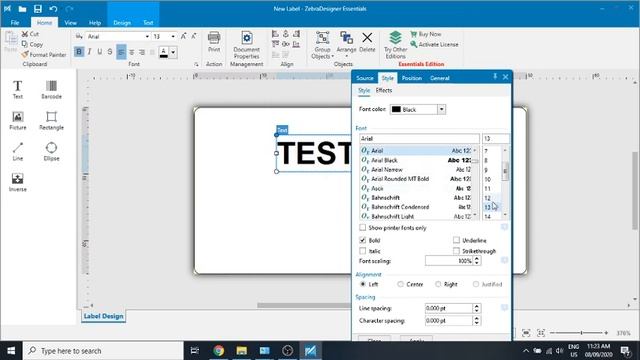
Task: Enable Show printer fonts only
Action: click(x=362, y=227)
